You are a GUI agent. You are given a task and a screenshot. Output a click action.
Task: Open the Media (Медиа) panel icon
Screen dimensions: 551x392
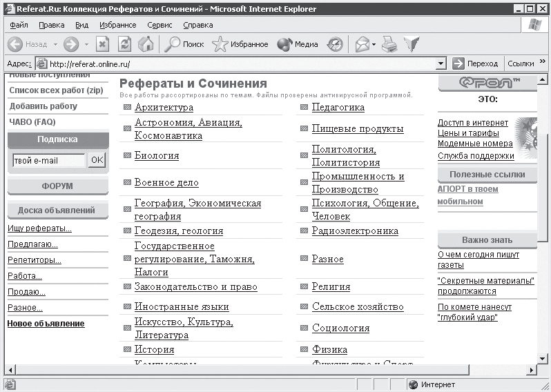coord(298,44)
